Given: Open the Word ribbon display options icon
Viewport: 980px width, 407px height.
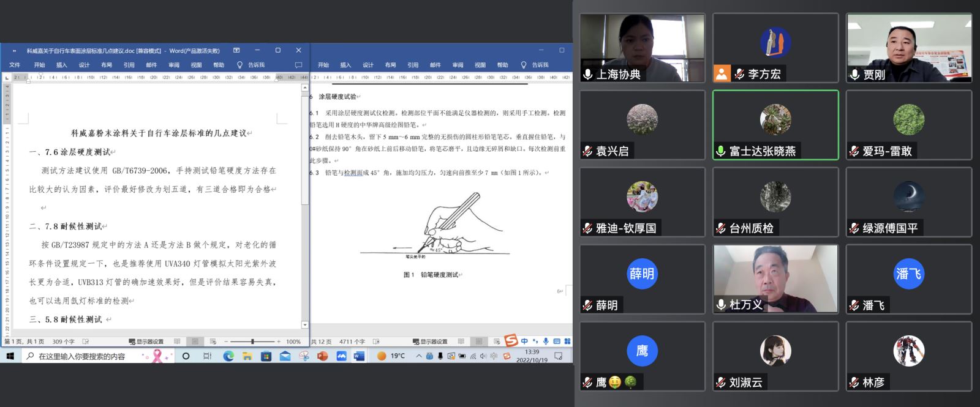Looking at the screenshot, I should 236,50.
